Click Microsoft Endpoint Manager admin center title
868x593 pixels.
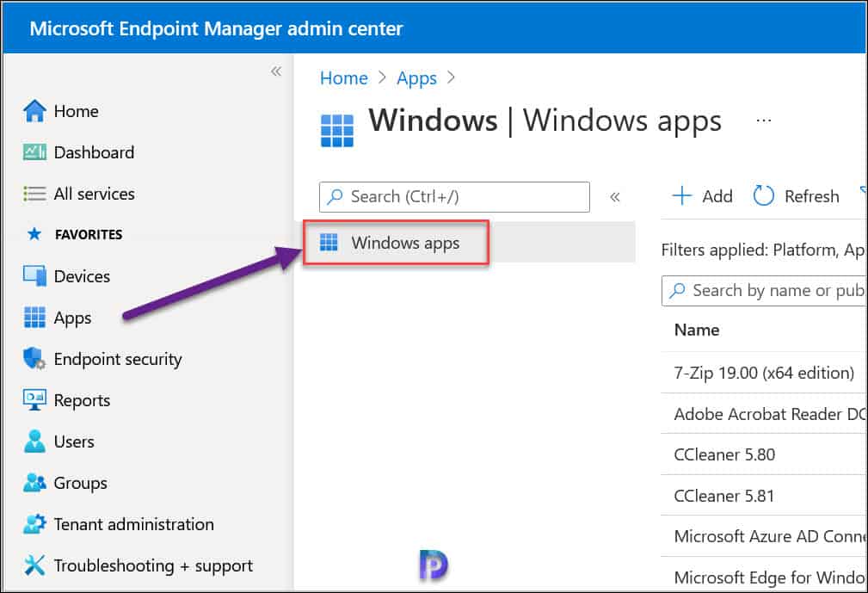[216, 28]
